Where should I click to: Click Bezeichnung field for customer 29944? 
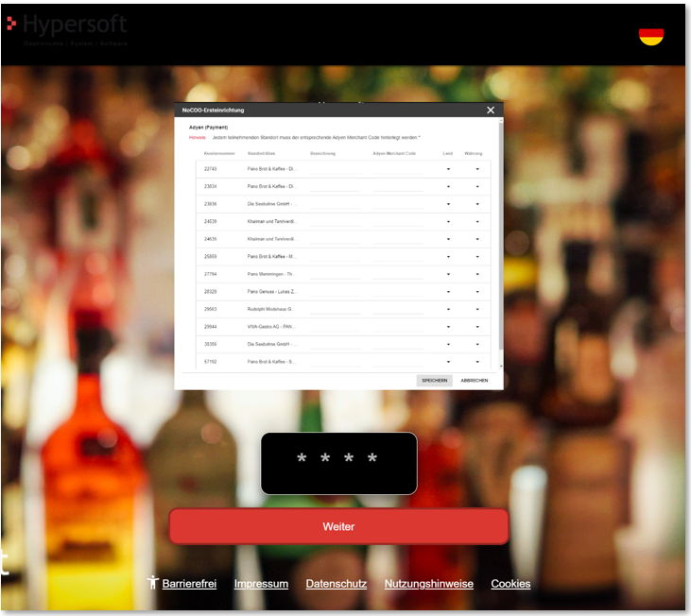click(x=335, y=327)
